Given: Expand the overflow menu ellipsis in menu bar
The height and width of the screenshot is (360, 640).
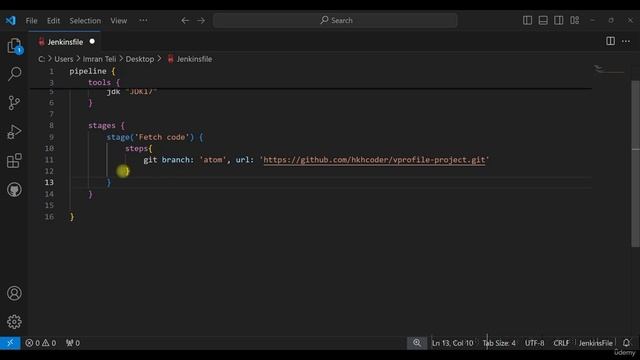Looking at the screenshot, I should (143, 20).
